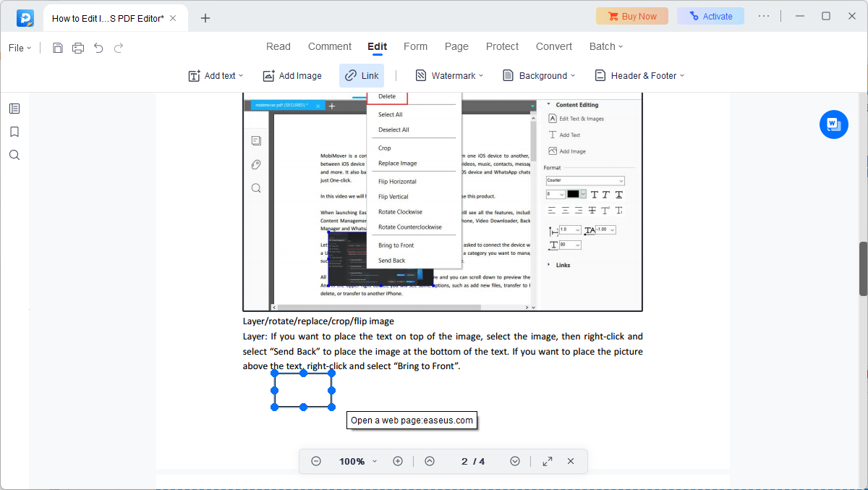Open the bookmarks panel in left sidebar
The image size is (868, 490).
tap(14, 132)
